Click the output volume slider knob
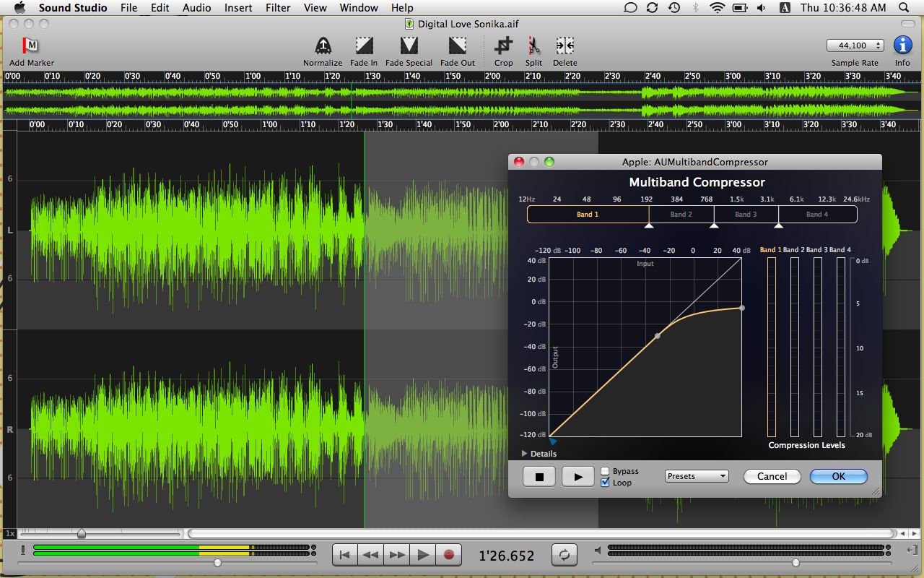The width and height of the screenshot is (924, 578). [x=796, y=562]
